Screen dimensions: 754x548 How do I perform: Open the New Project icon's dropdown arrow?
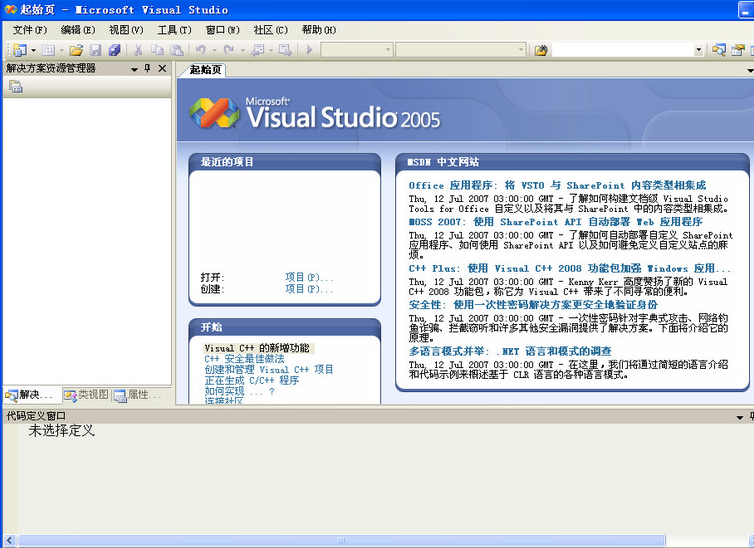point(33,50)
